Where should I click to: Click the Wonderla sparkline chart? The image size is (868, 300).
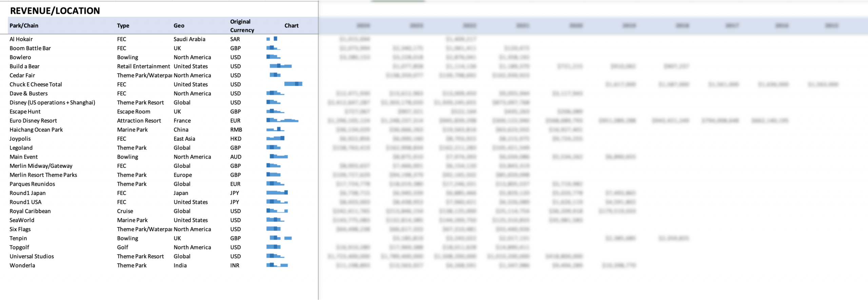[277, 265]
